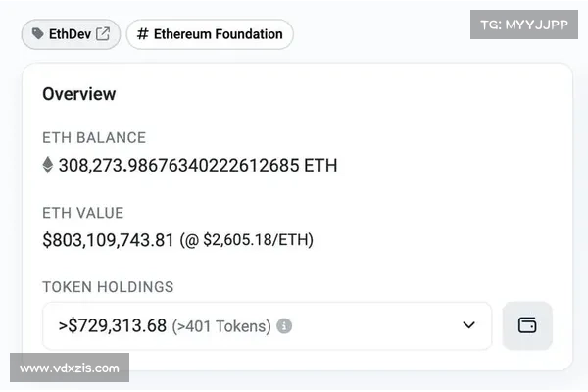Click the www.vdxzis.com watermark link
Image resolution: width=588 pixels, height=392 pixels.
pyautogui.click(x=70, y=368)
